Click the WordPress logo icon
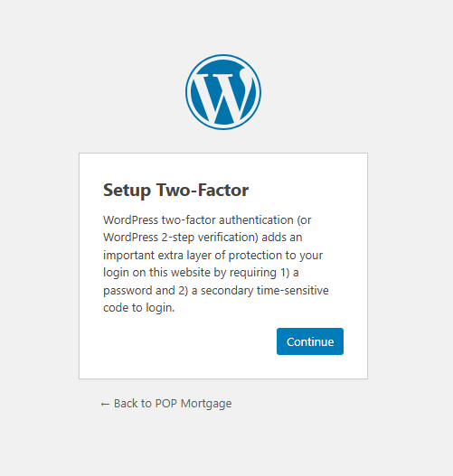This screenshot has width=453, height=476. point(223,92)
